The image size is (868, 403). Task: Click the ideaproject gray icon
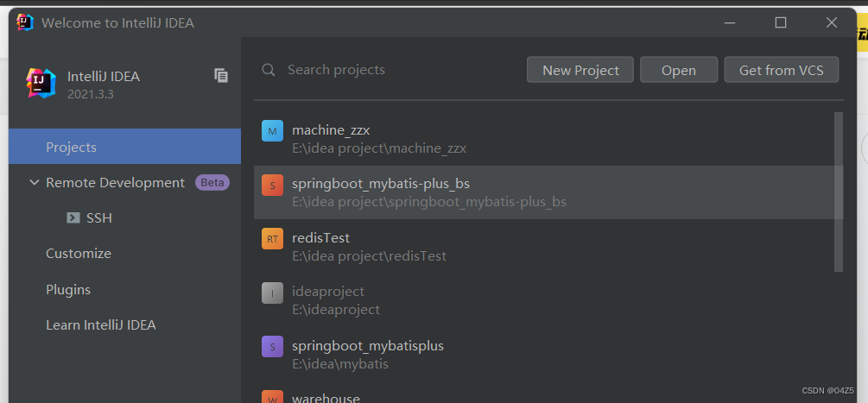272,293
